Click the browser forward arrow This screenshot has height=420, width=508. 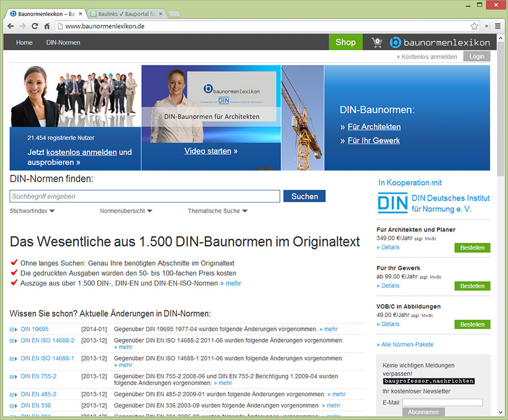(23, 26)
